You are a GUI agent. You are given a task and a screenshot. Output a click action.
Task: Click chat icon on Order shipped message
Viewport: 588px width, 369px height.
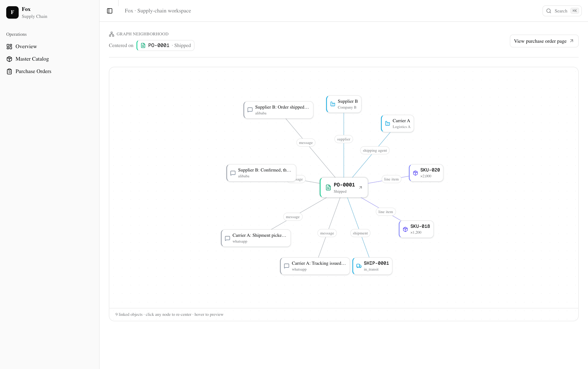pyautogui.click(x=250, y=110)
